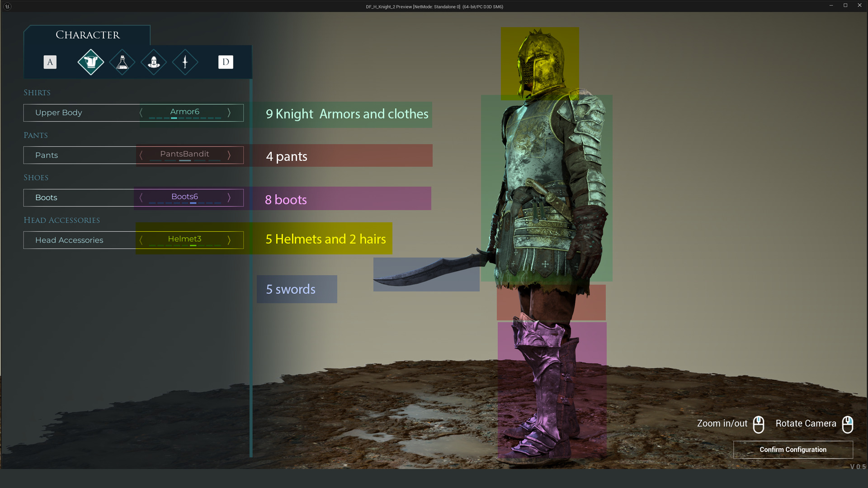
Task: Click the Rotate Camera mouse icon
Action: click(x=848, y=424)
